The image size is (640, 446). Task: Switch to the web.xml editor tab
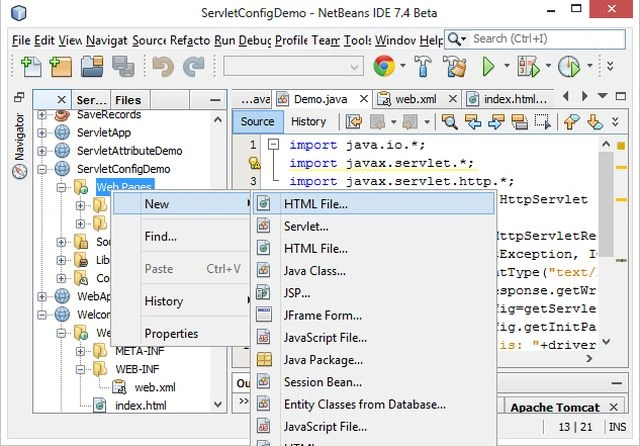415,99
